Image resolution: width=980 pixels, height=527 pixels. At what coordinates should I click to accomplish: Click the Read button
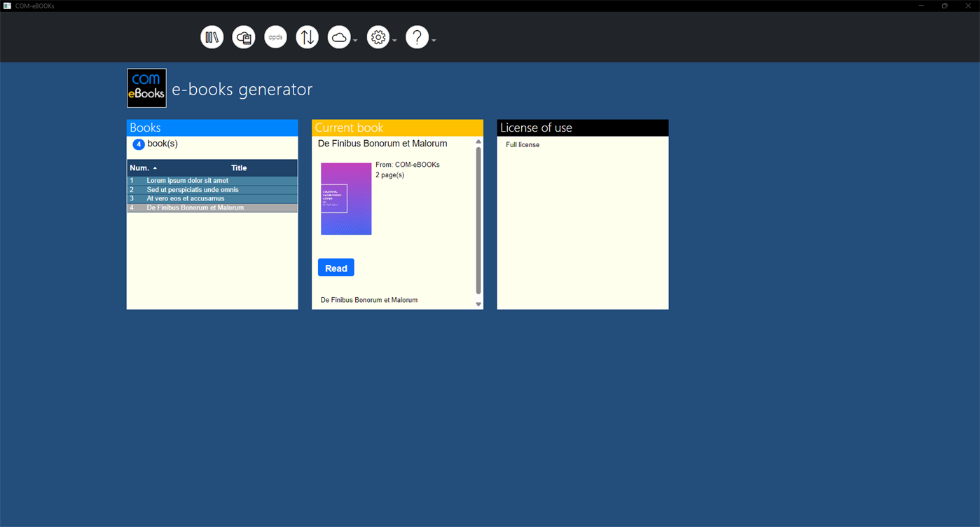point(336,267)
